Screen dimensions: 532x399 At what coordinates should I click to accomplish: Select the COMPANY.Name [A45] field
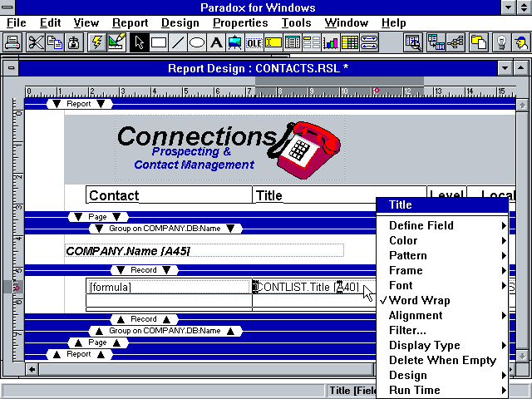pos(204,251)
